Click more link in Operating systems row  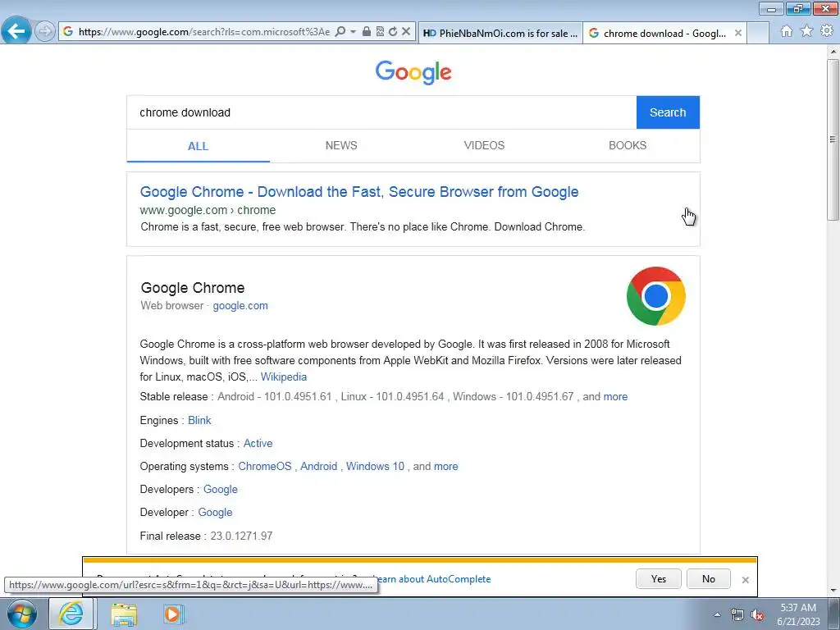(x=445, y=467)
